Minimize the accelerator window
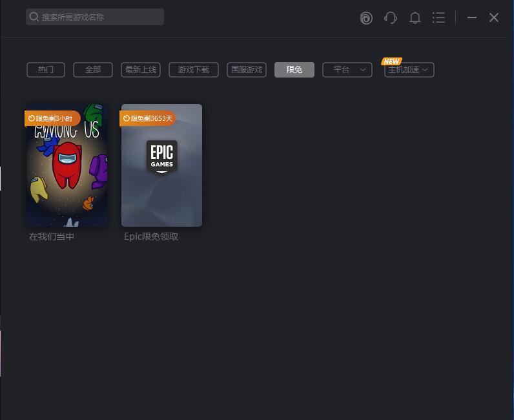The width and height of the screenshot is (514, 420). coord(472,17)
